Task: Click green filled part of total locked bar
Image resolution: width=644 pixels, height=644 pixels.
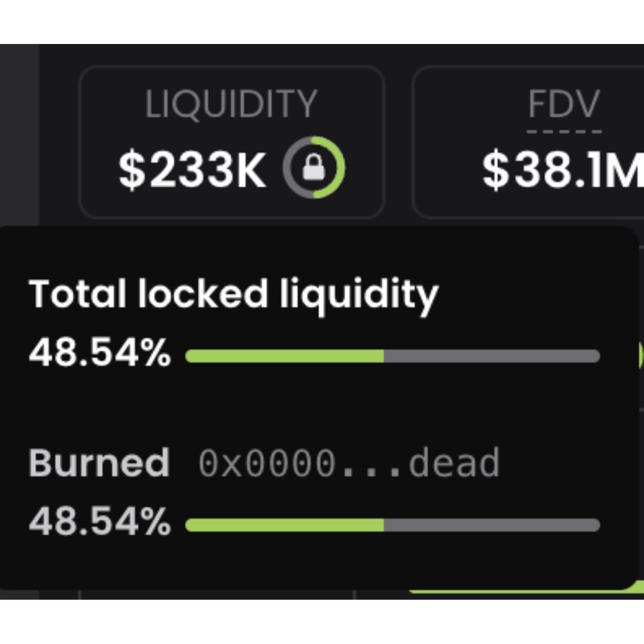Action: click(284, 356)
